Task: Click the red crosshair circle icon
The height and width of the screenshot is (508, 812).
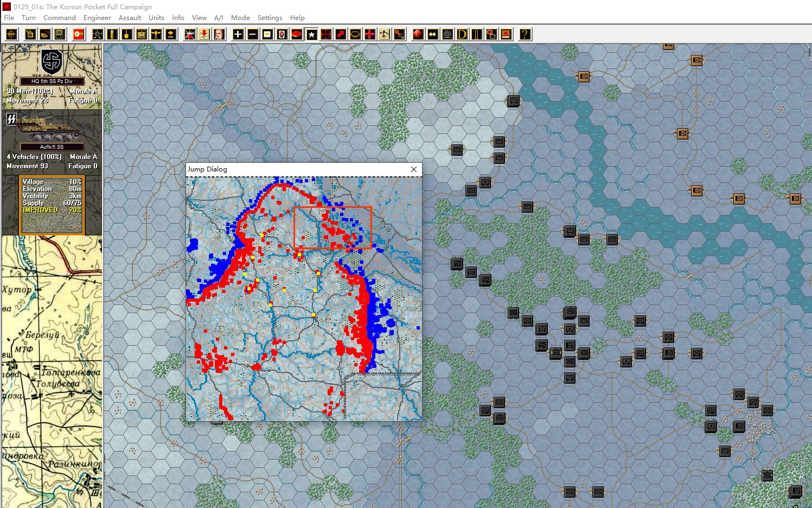Action: pos(325,34)
